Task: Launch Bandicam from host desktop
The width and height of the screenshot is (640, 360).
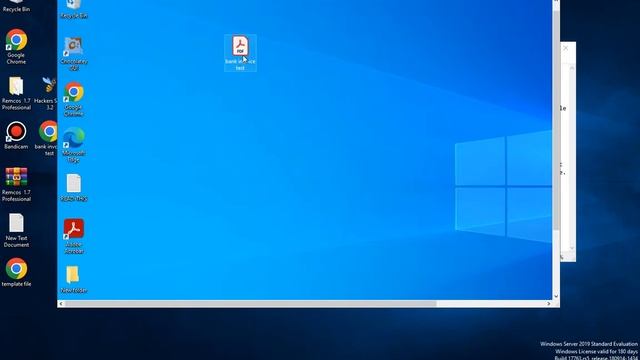Action: [16, 136]
